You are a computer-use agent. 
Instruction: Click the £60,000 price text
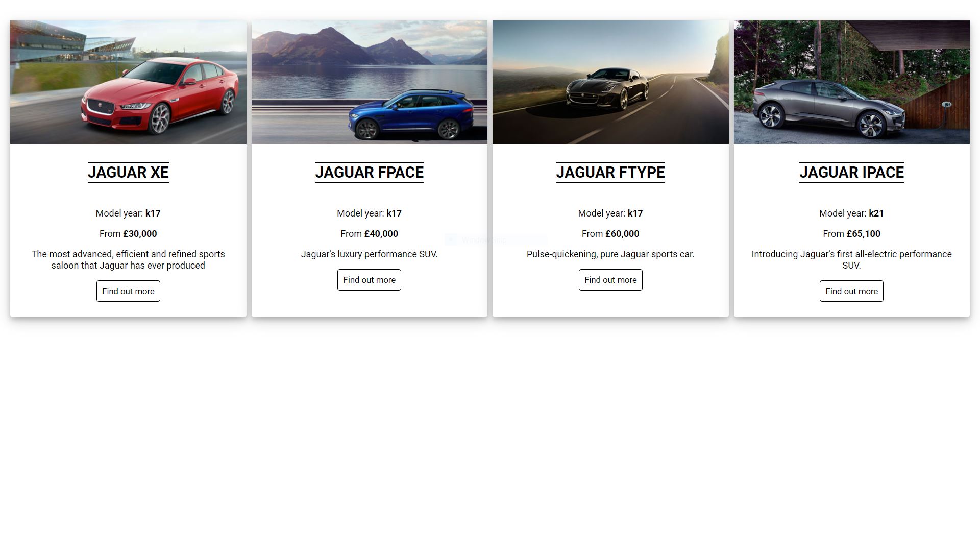[622, 234]
